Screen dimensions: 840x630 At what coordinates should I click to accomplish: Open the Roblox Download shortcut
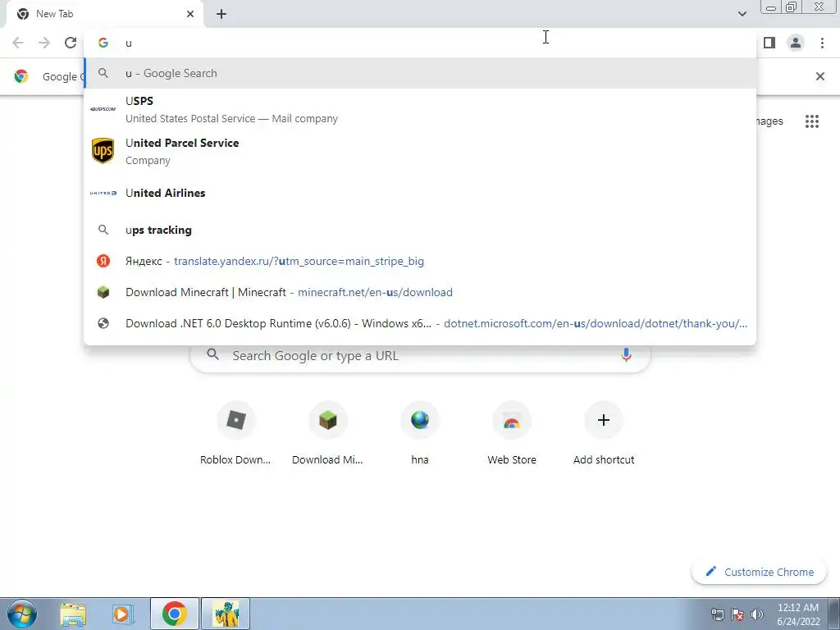pyautogui.click(x=235, y=433)
